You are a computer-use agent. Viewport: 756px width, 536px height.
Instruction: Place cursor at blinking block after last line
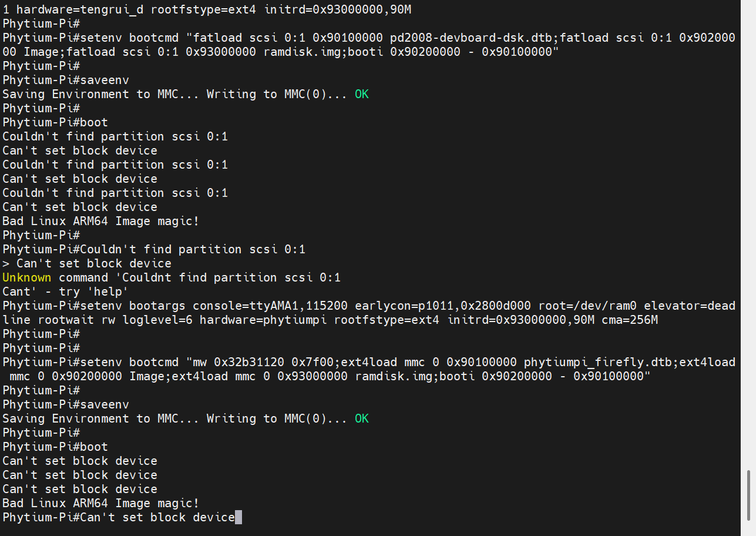tap(238, 517)
